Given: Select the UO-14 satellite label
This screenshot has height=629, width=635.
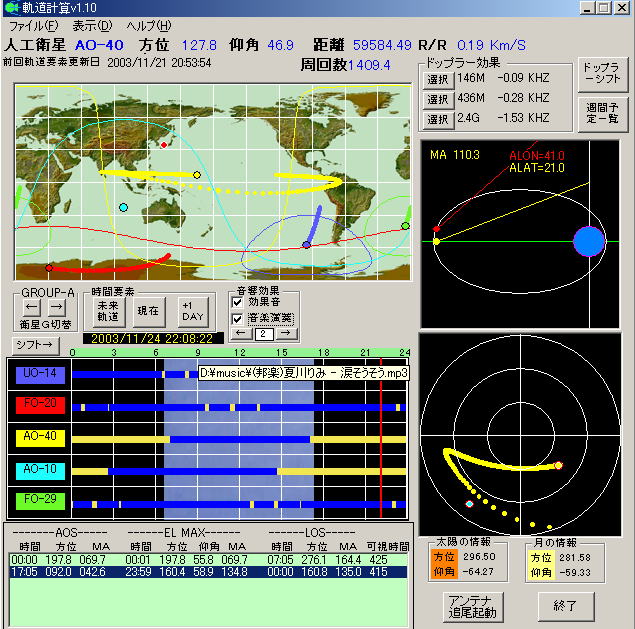Looking at the screenshot, I should click(x=40, y=374).
